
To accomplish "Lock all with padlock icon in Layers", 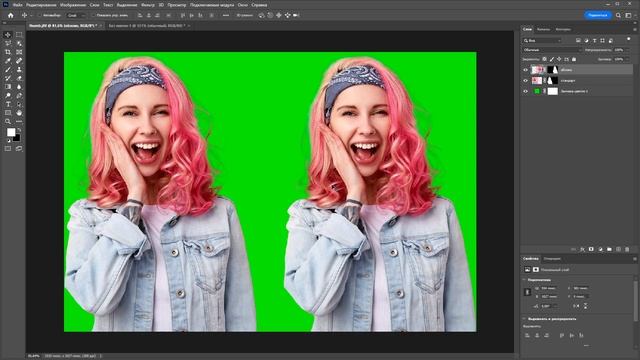I will (574, 59).
